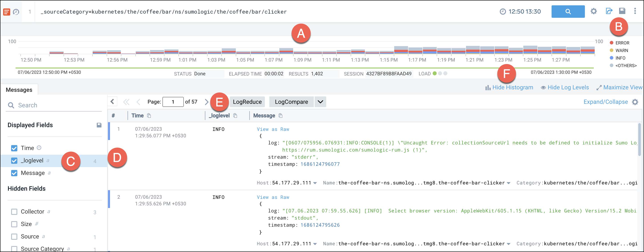Copy the Time column via clipboard icon

tap(149, 116)
